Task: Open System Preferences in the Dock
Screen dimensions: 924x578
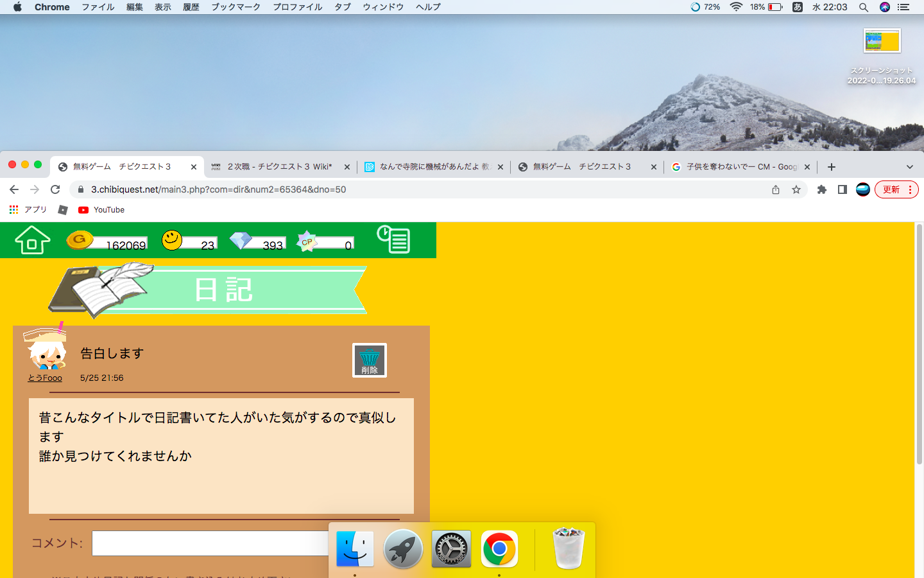Action: point(451,549)
